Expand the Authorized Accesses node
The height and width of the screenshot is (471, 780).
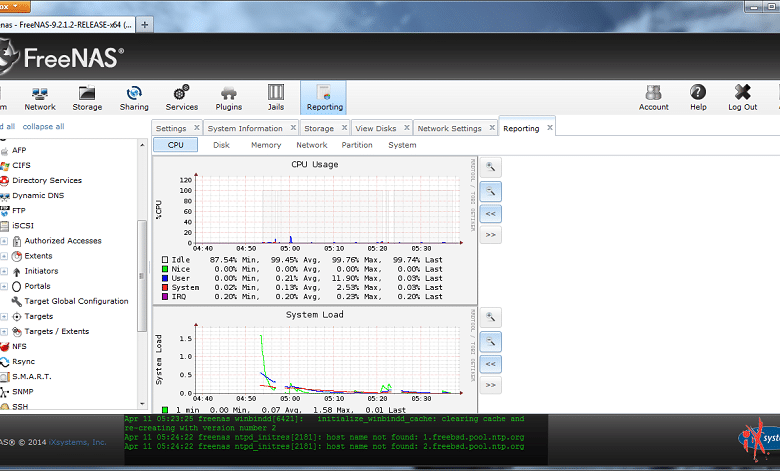click(4, 241)
